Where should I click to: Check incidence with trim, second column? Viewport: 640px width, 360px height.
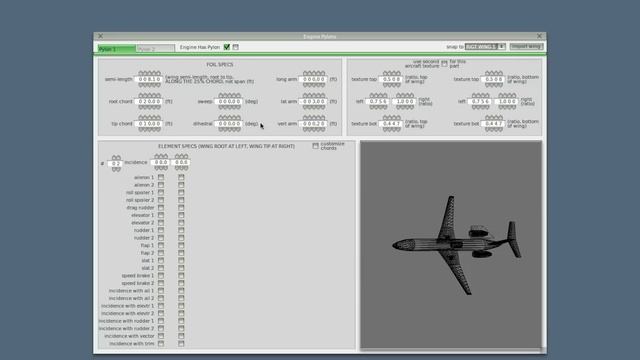[181, 344]
